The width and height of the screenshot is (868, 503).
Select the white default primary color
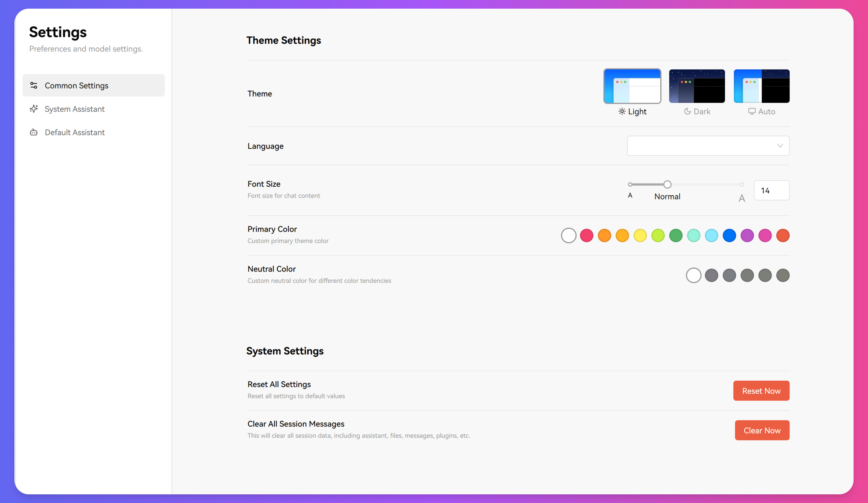[569, 236]
